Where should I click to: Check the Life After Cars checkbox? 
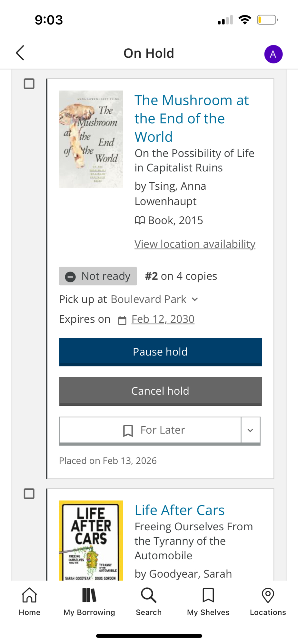(29, 494)
